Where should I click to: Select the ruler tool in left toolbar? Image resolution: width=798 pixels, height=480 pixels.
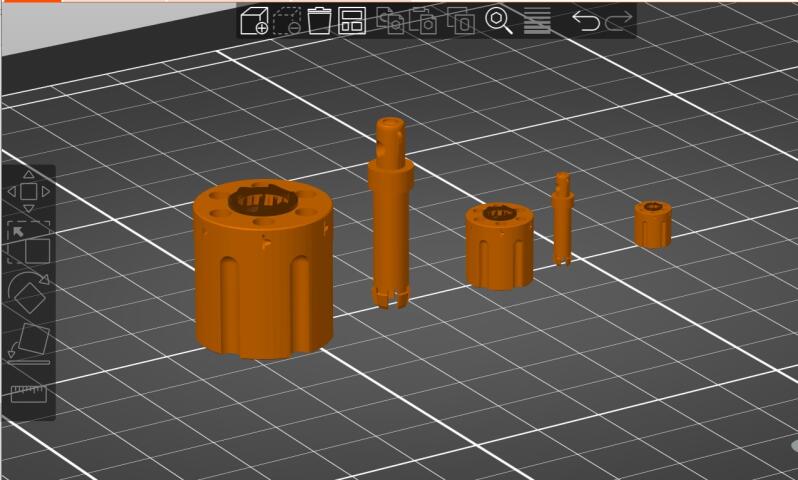pos(29,393)
